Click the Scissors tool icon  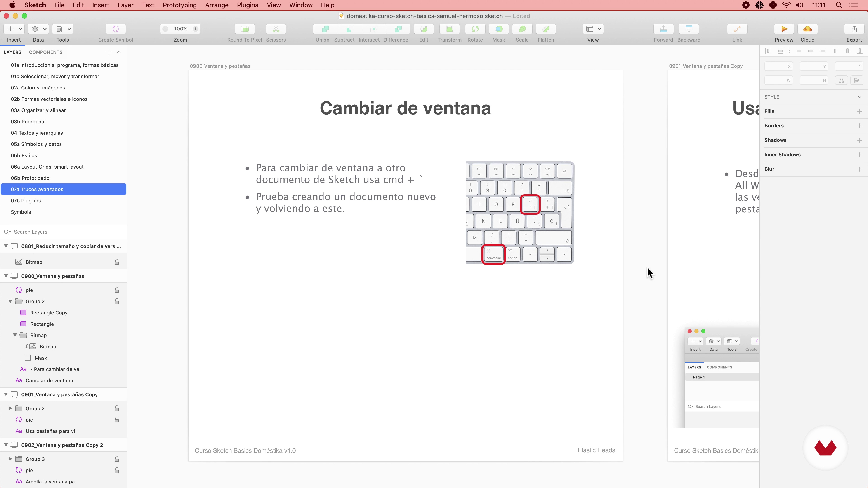[276, 29]
